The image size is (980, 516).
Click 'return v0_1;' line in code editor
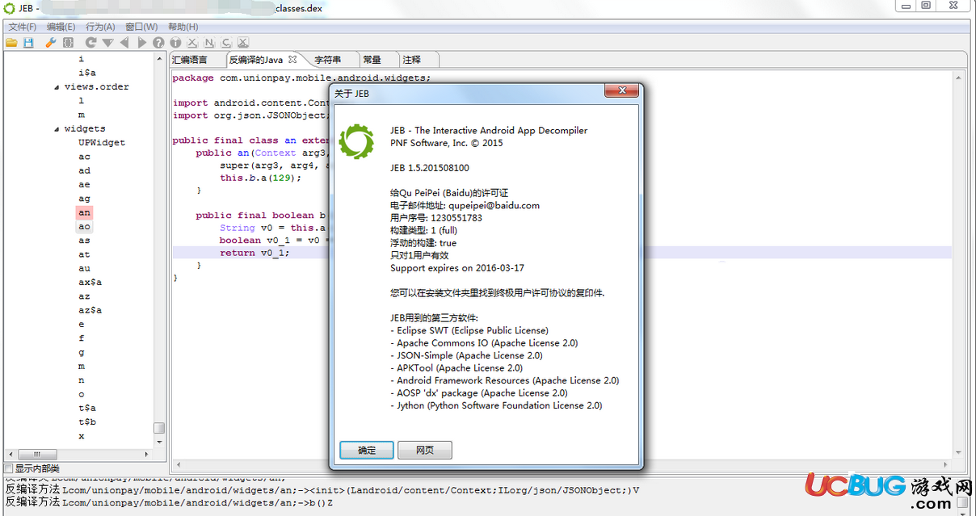(x=254, y=253)
